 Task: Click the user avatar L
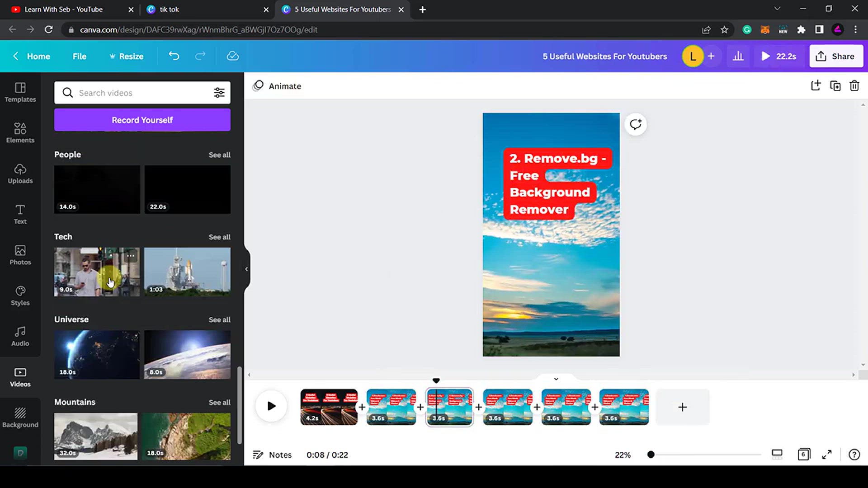pos(692,56)
